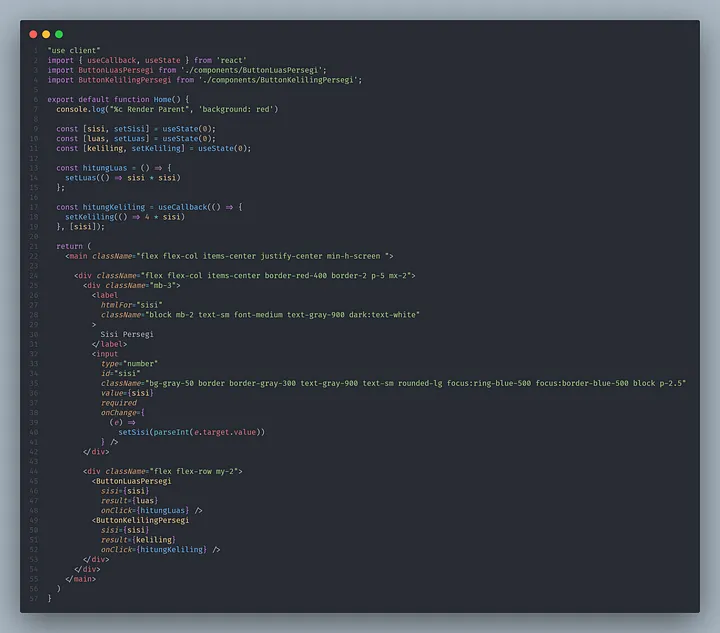Click the console.log call
This screenshot has width=720, height=633.
(167, 109)
